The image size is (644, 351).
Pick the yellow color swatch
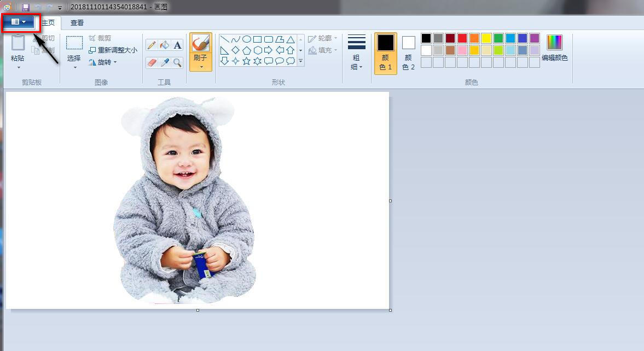(x=486, y=38)
